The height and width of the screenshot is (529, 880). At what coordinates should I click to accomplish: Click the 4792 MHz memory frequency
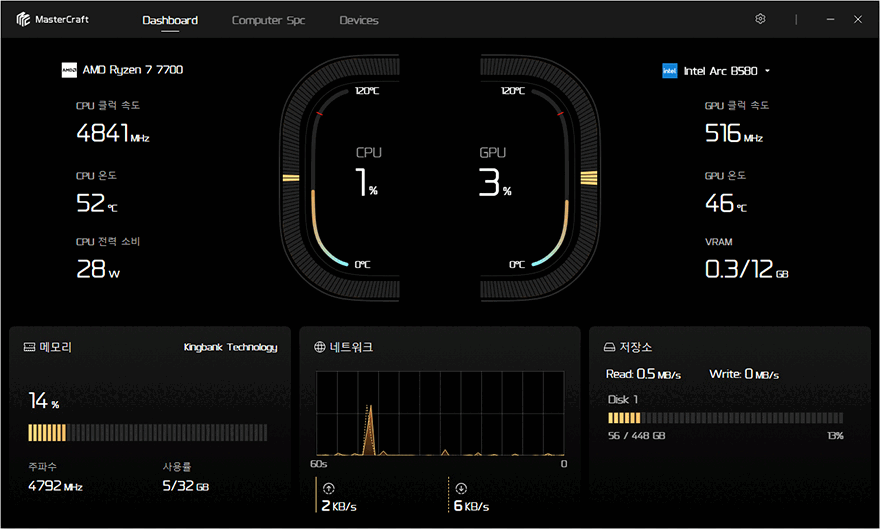point(56,486)
